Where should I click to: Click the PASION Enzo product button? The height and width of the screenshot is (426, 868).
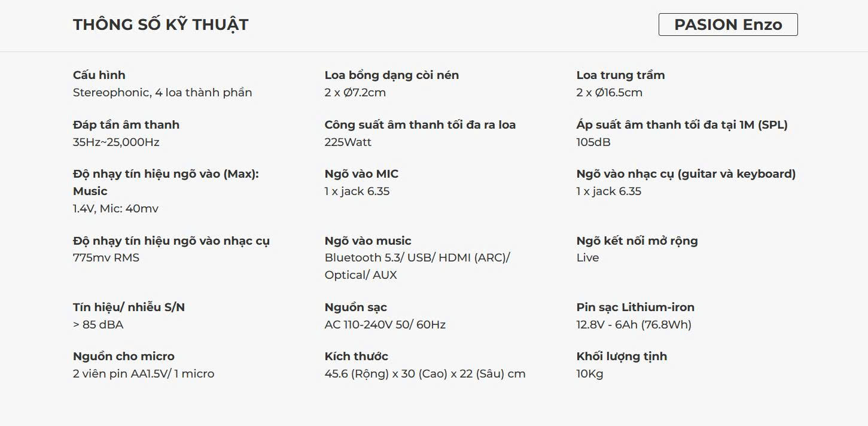click(728, 25)
